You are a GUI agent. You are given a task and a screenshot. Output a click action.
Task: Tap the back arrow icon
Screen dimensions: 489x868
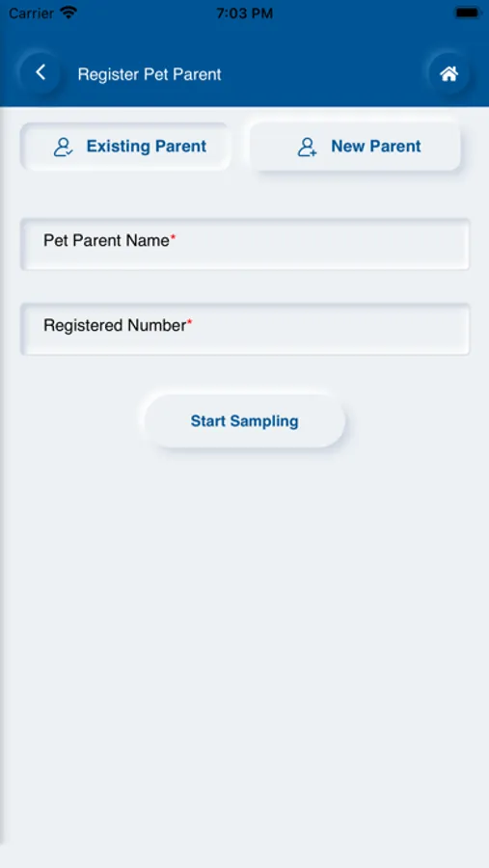tap(40, 72)
